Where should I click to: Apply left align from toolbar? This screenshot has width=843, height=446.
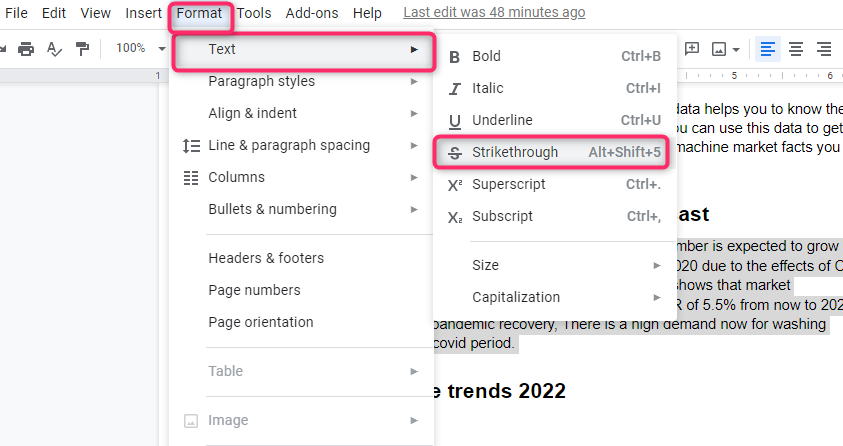coord(768,49)
